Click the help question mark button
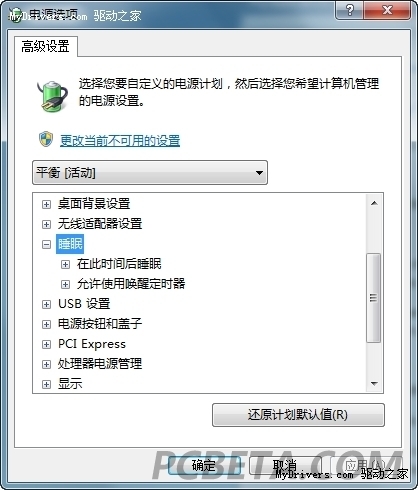The image size is (418, 490). click(x=350, y=10)
